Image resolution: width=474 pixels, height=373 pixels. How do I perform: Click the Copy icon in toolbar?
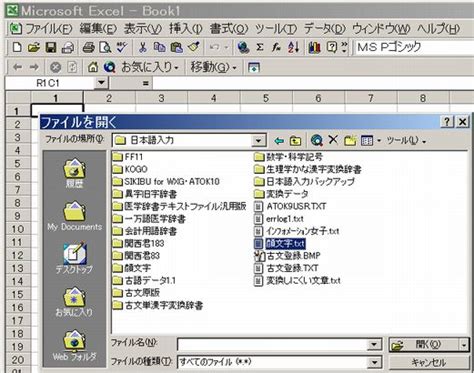pyautogui.click(x=160, y=48)
